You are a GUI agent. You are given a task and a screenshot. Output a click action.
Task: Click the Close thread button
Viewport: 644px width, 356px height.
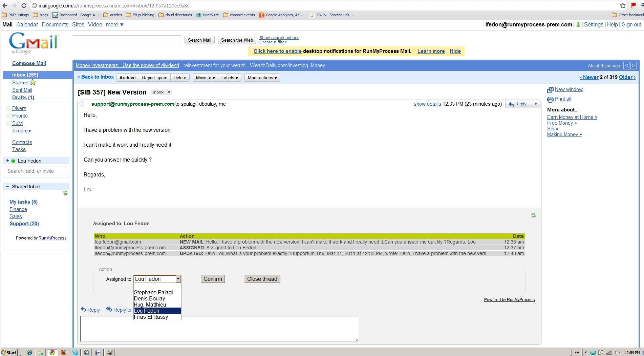click(x=262, y=279)
